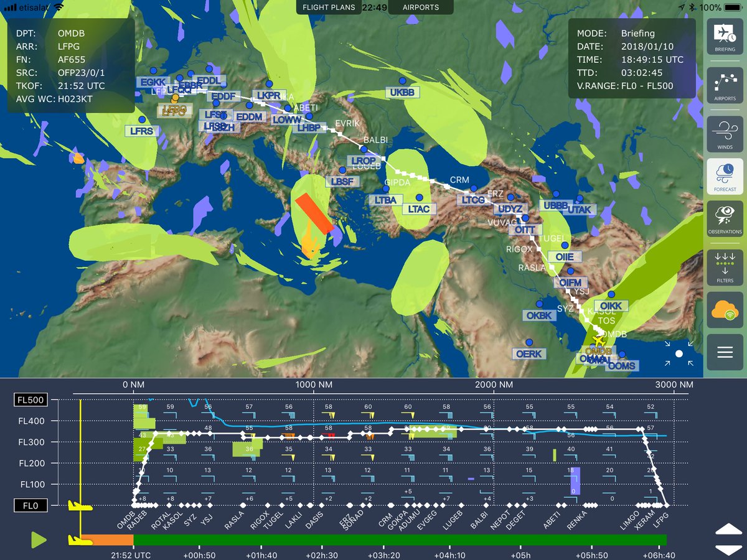Click the green timeline progress bar
Viewport: 747px width, 560px height.
[400, 539]
